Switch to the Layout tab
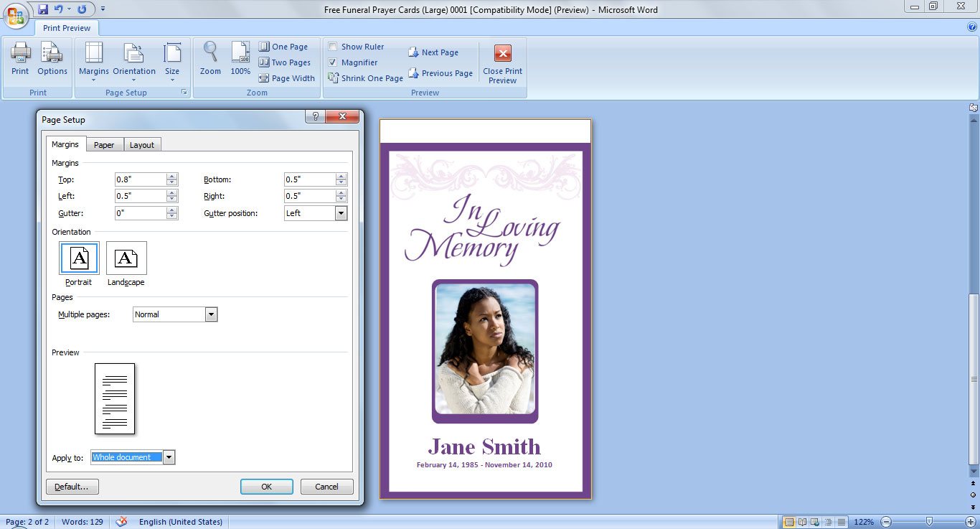Viewport: 980px width, 529px height. pos(142,145)
